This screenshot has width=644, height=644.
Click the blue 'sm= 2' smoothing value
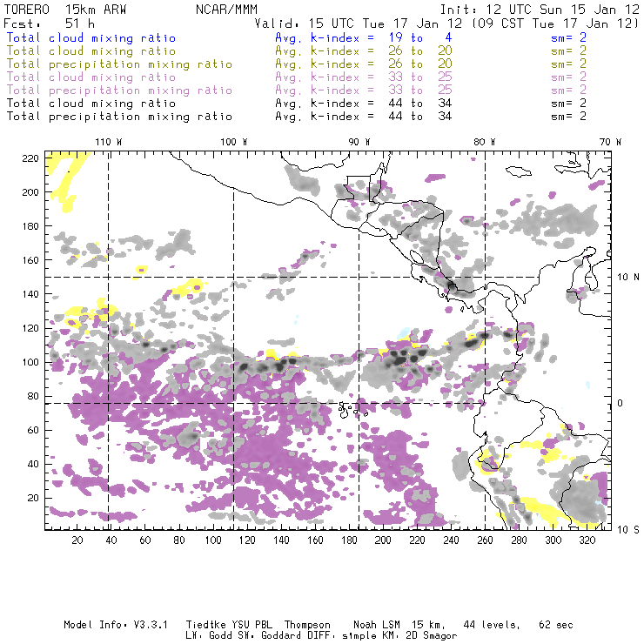click(x=568, y=37)
